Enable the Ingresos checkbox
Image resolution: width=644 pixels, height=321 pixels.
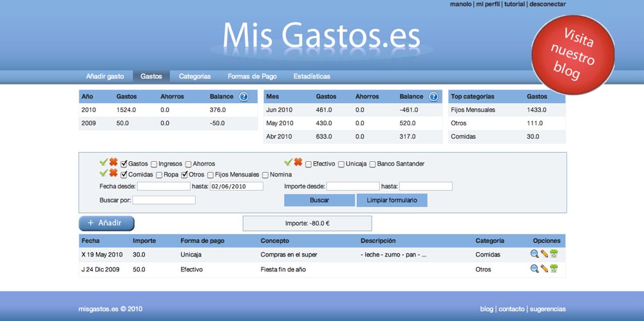154,164
